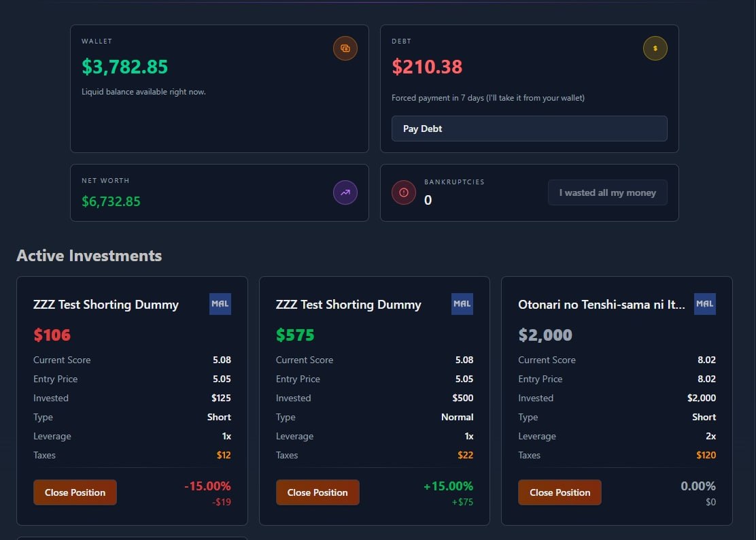
Task: Click the 'Otonari no Tenshi-sama ni It...' title
Action: click(602, 304)
